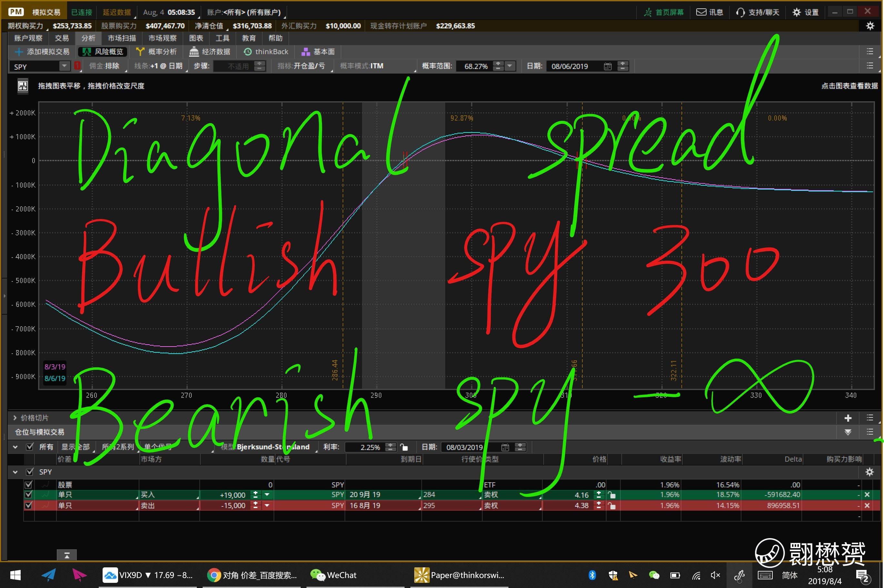This screenshot has height=588, width=884.
Task: Click 添加模拟交易 plus icon
Action: 19,52
